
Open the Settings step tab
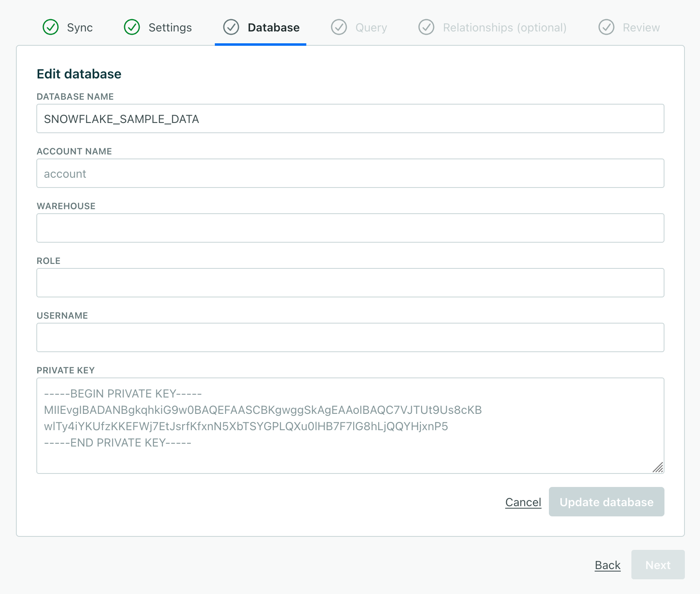pos(158,27)
